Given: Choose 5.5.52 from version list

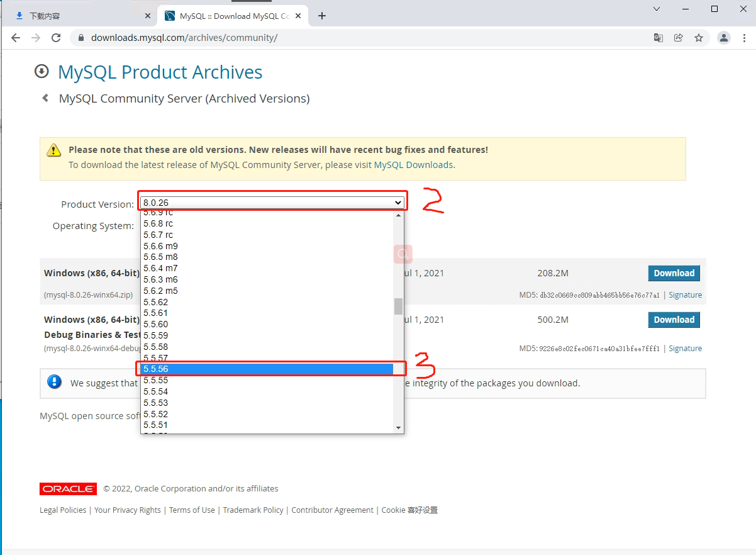Looking at the screenshot, I should point(267,414).
